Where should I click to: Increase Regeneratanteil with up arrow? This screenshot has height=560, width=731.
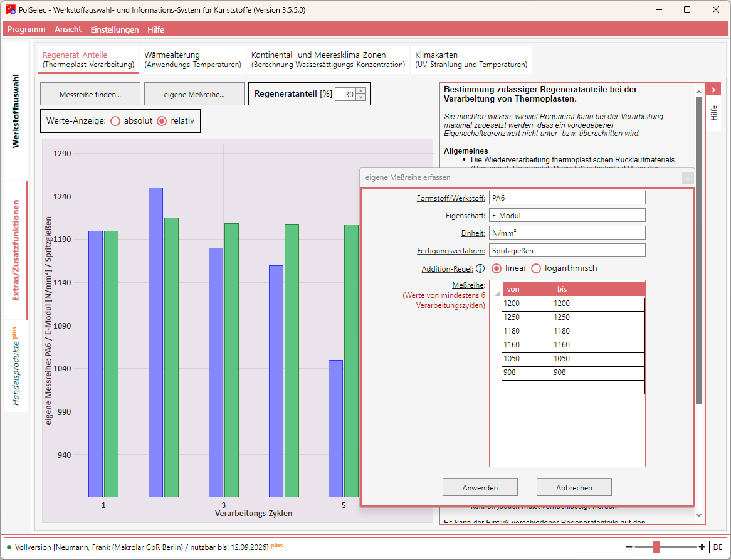360,91
